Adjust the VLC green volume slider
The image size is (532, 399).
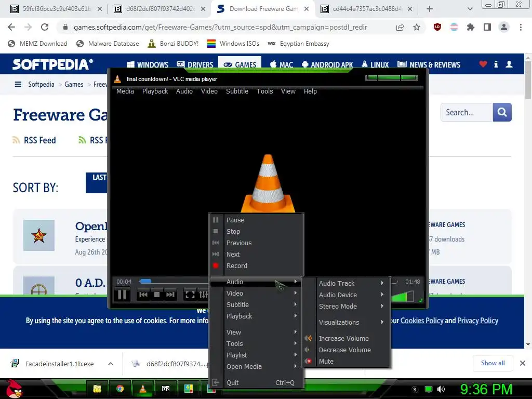(403, 296)
